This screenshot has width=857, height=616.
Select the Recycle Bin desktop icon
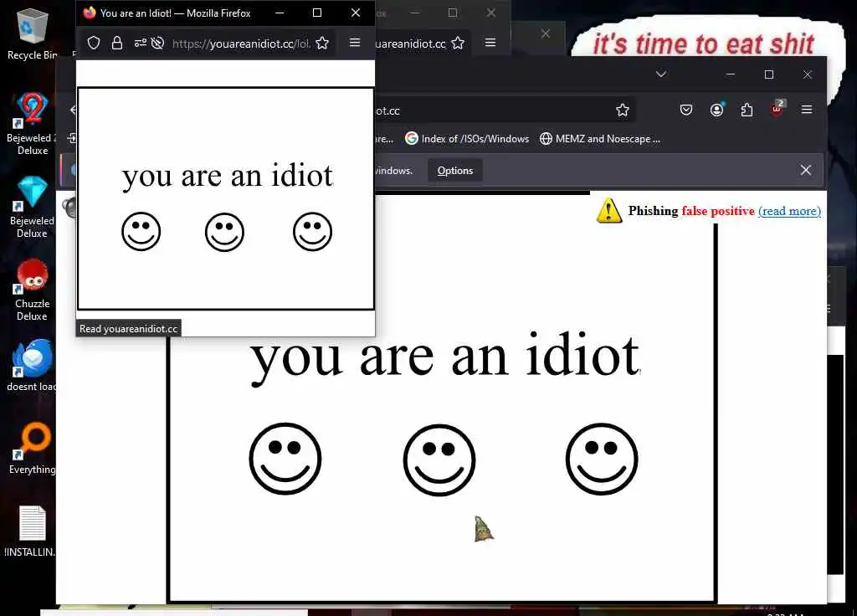(32, 35)
